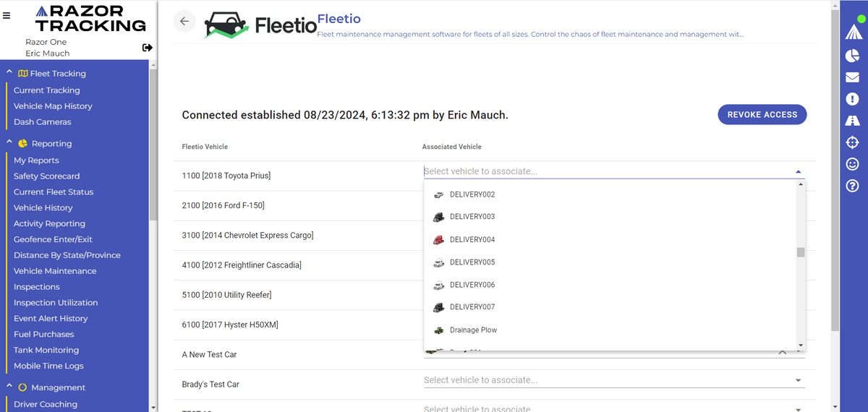The image size is (868, 412).
Task: Collapse the Management section chevron
Action: pos(9,387)
